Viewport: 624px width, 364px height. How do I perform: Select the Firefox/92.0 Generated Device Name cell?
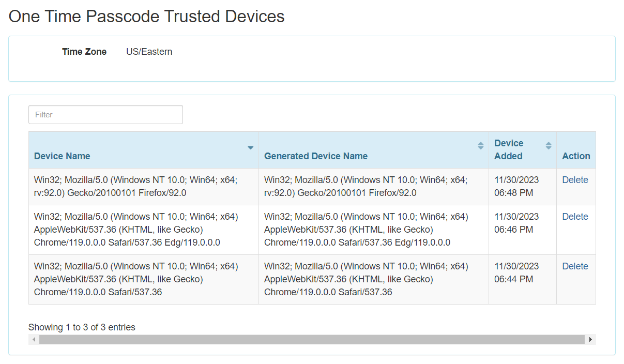click(x=374, y=187)
